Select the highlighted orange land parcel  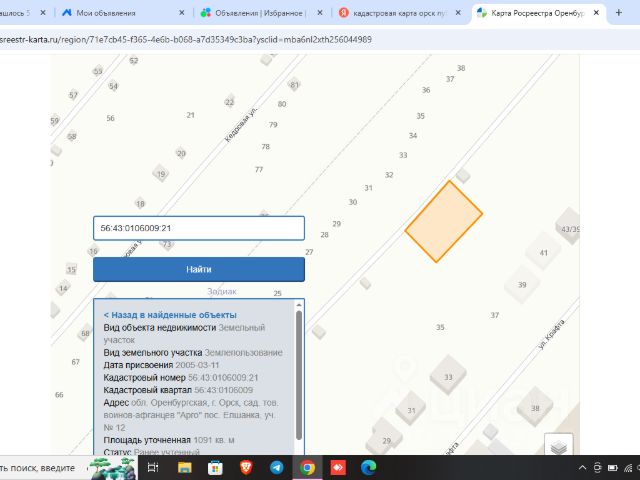point(444,222)
